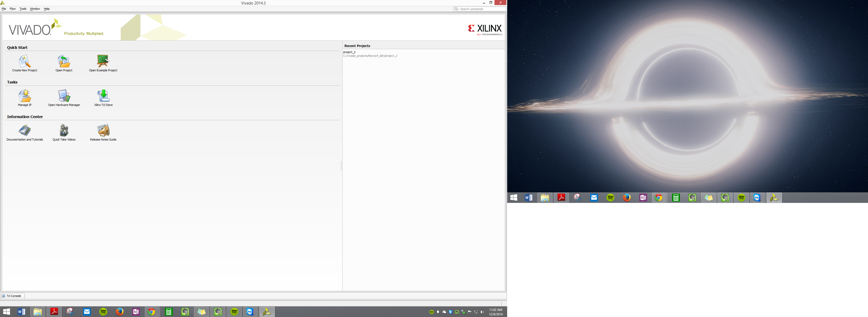This screenshot has width=868, height=317.
Task: Open the Tools menu
Action: pyautogui.click(x=23, y=9)
